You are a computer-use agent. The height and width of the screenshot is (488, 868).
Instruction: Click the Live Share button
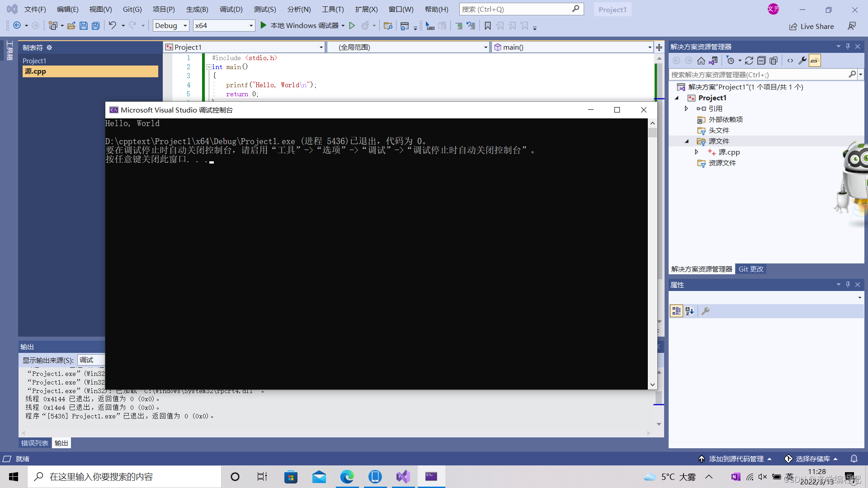pos(811,26)
